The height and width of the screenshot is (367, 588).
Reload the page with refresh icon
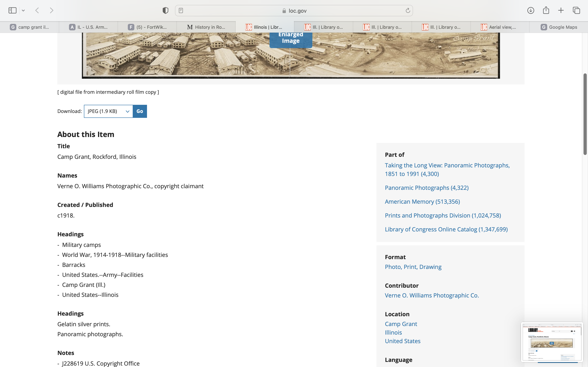point(408,10)
